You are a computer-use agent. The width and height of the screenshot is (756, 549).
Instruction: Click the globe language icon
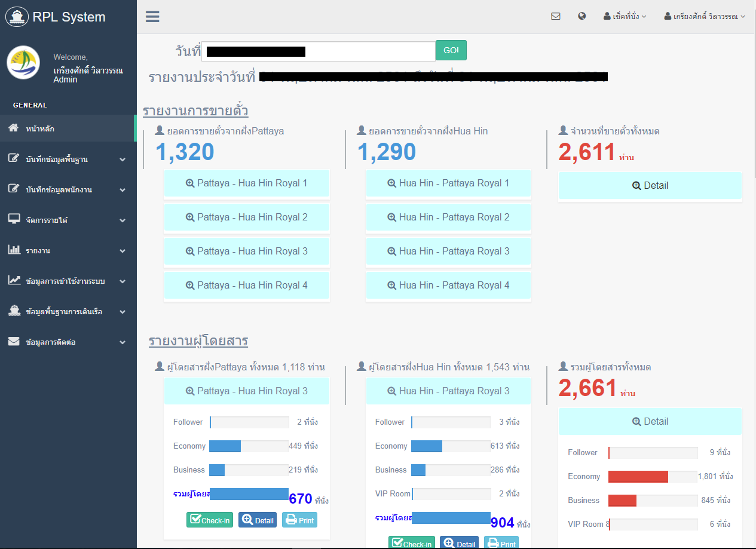581,17
